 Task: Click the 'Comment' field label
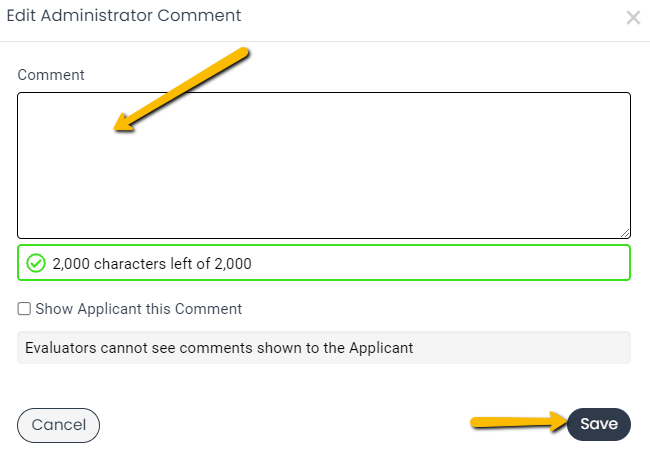point(51,75)
